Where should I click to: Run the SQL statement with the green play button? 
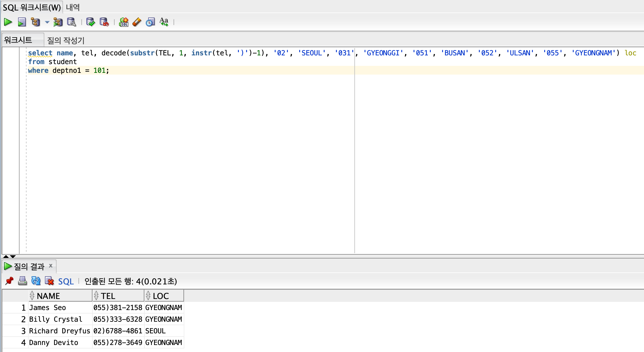pos(8,22)
